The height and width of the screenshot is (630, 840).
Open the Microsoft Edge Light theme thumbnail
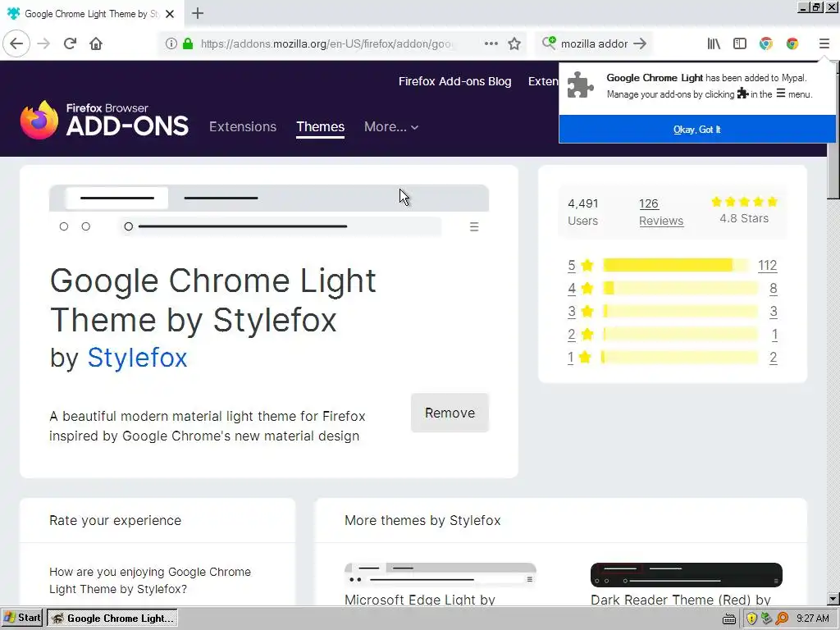pyautogui.click(x=441, y=575)
